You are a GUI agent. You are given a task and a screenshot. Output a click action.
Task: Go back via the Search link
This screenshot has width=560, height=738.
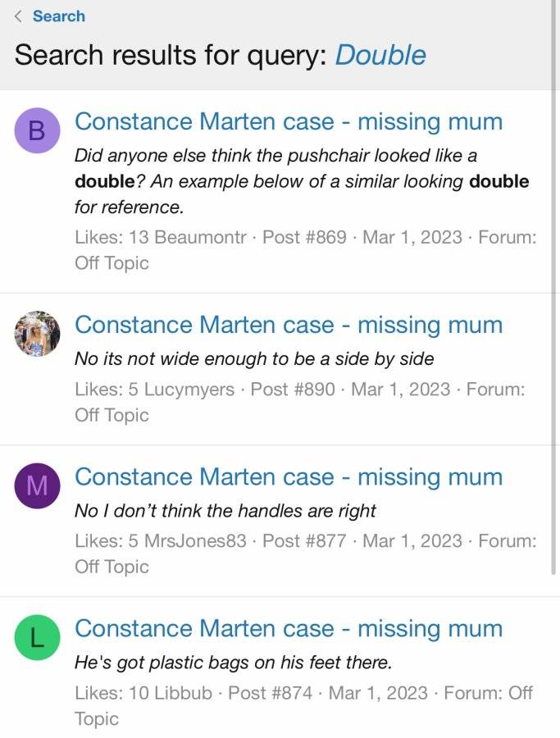point(59,16)
